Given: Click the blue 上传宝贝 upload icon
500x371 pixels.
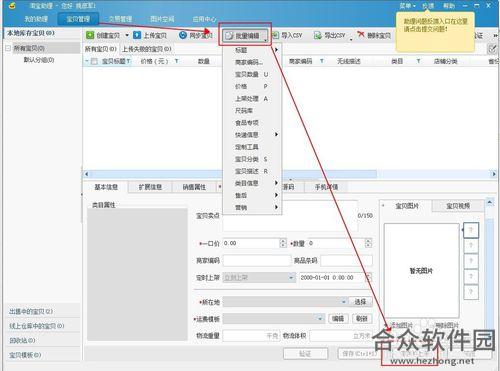Looking at the screenshot, I should coord(137,35).
